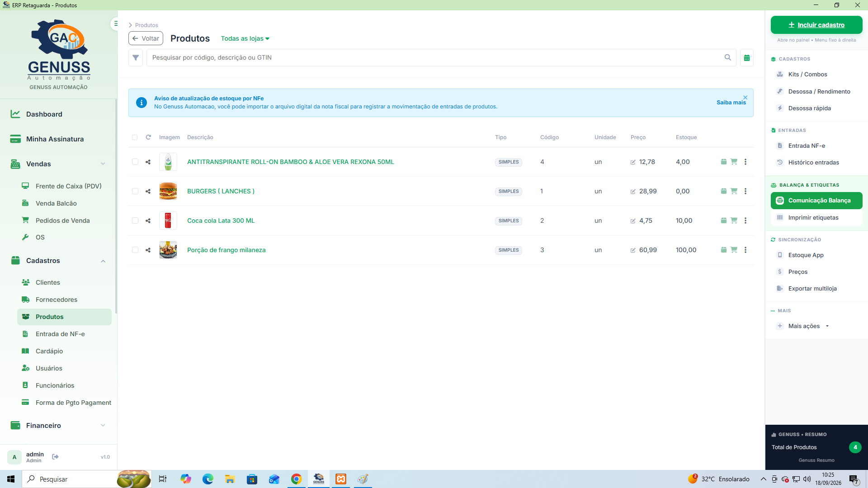This screenshot has width=868, height=488.
Task: Open Clientes in Cadastros
Action: [x=64, y=282]
